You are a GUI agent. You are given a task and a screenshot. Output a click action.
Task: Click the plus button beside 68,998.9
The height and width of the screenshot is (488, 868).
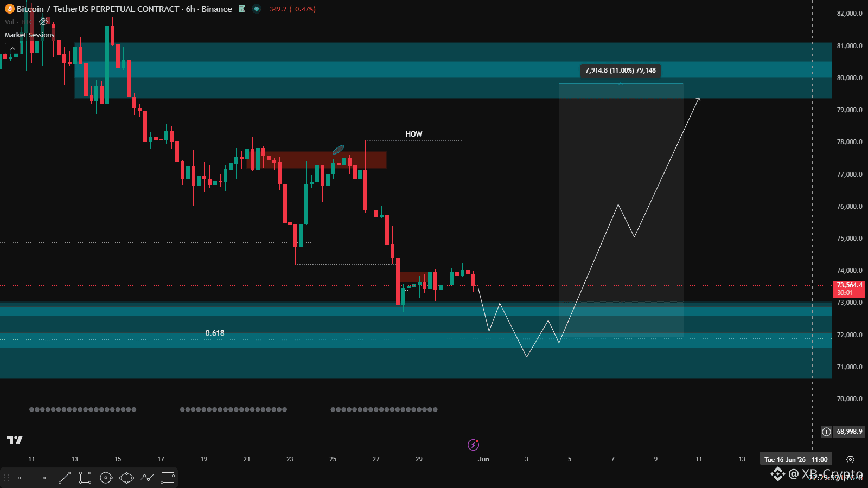click(826, 432)
